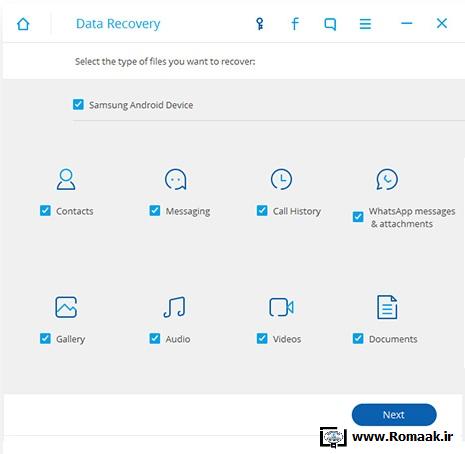Deselect the Gallery checkbox
Image resolution: width=465 pixels, height=454 pixels.
coord(45,339)
